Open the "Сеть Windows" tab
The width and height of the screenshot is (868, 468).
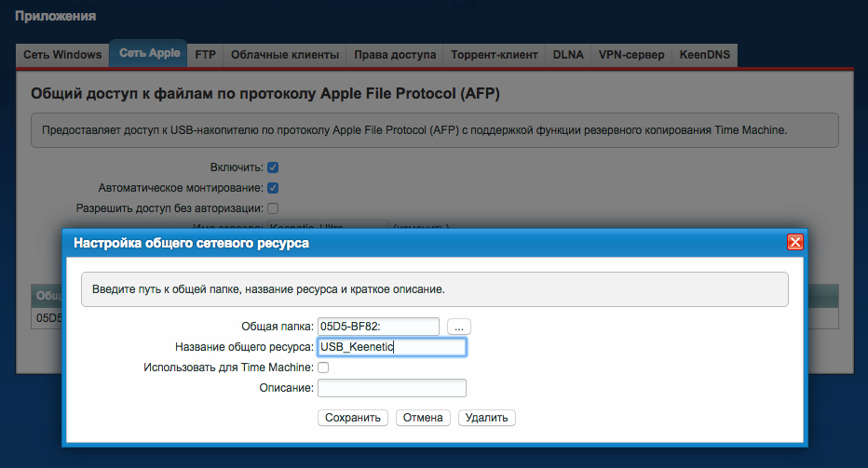coord(63,55)
